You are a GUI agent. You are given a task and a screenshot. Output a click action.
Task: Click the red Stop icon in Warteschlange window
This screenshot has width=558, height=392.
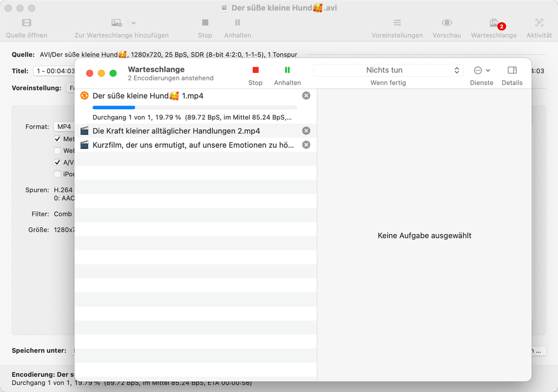(256, 70)
